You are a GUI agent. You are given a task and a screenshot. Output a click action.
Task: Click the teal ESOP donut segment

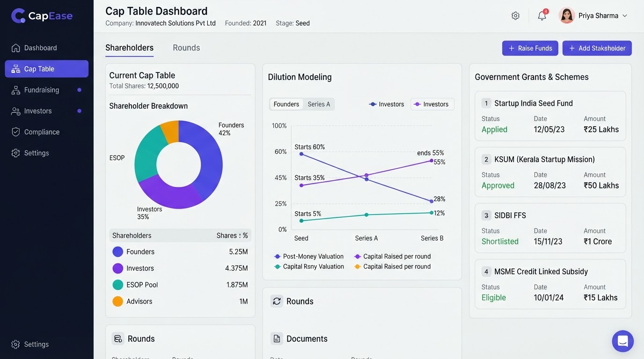click(147, 154)
